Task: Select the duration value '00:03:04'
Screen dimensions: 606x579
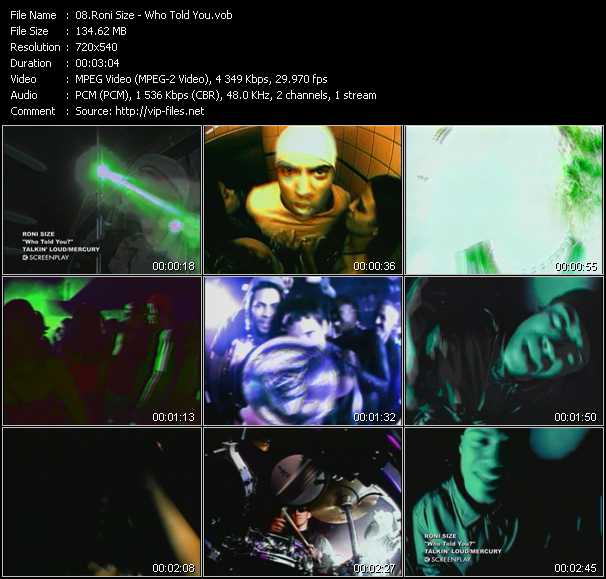Action: pyautogui.click(x=97, y=63)
